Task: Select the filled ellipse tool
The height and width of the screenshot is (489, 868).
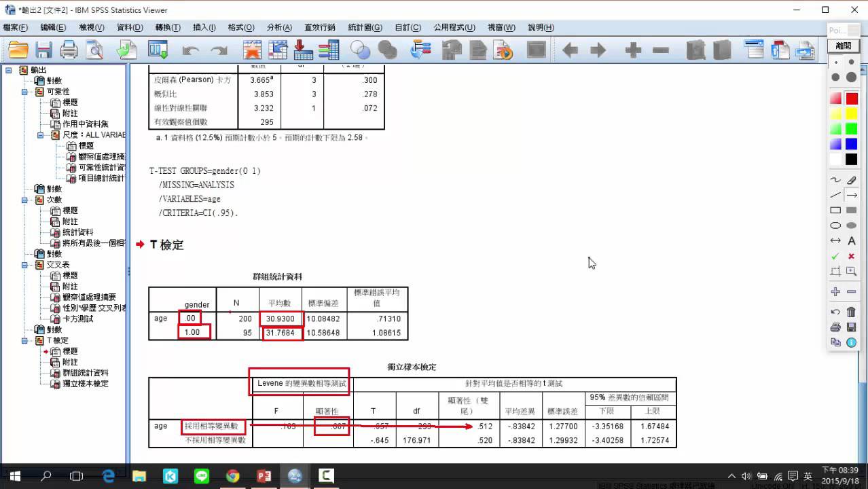Action: [852, 225]
